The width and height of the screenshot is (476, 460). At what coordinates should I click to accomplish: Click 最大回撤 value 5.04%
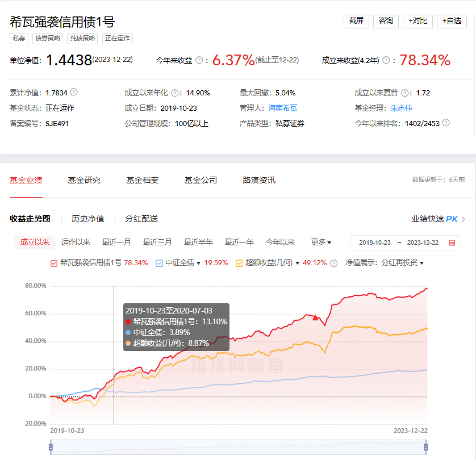[x=285, y=93]
